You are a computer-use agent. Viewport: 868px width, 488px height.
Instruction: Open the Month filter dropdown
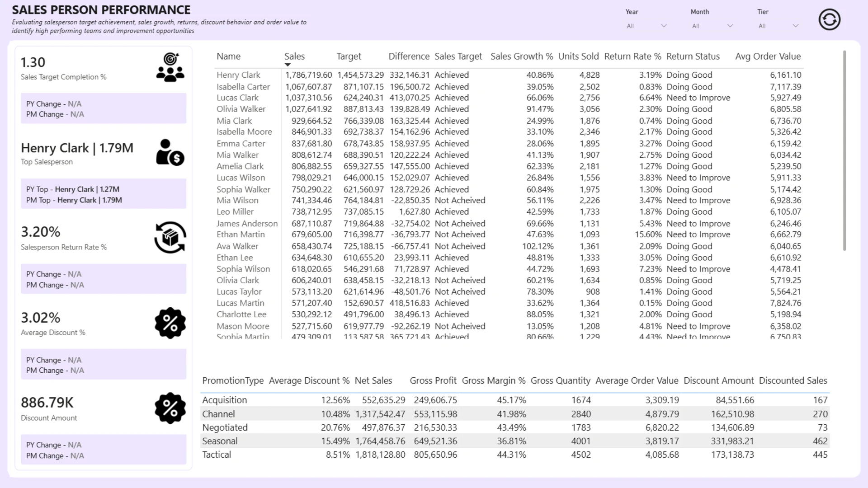pyautogui.click(x=712, y=26)
